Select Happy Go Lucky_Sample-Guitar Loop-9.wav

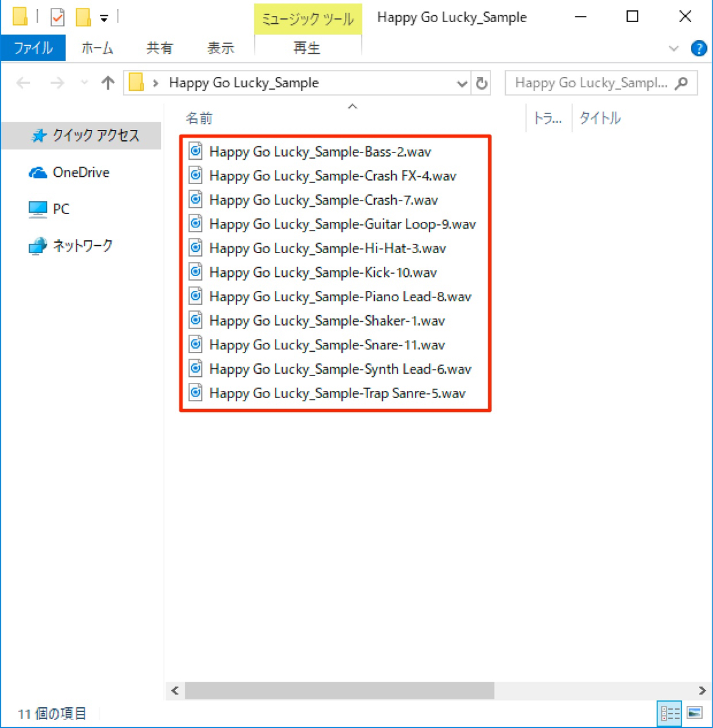tap(342, 224)
